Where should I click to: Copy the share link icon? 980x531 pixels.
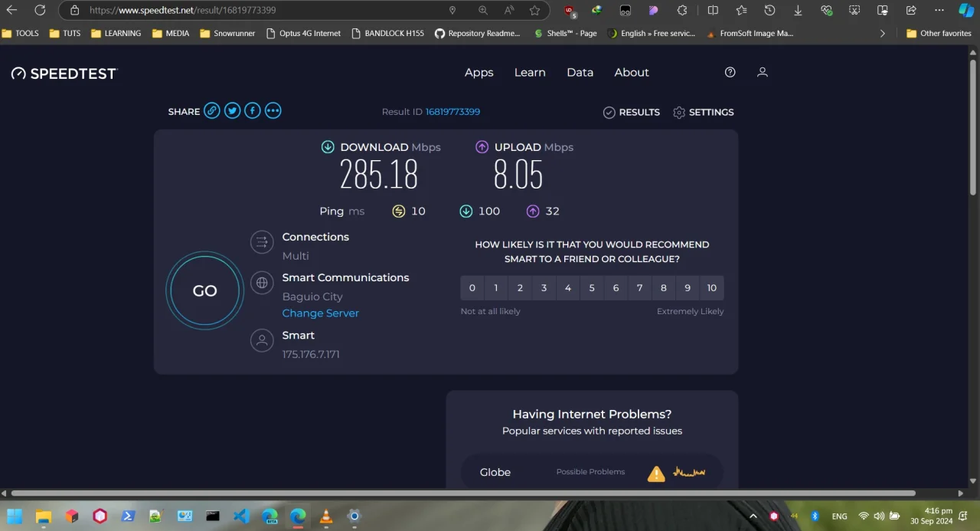click(212, 111)
